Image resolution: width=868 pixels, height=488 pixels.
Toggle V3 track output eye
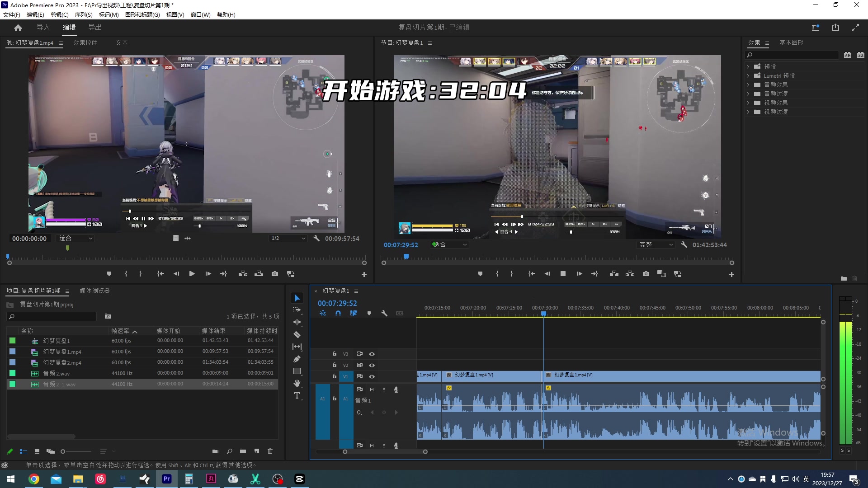tap(372, 354)
